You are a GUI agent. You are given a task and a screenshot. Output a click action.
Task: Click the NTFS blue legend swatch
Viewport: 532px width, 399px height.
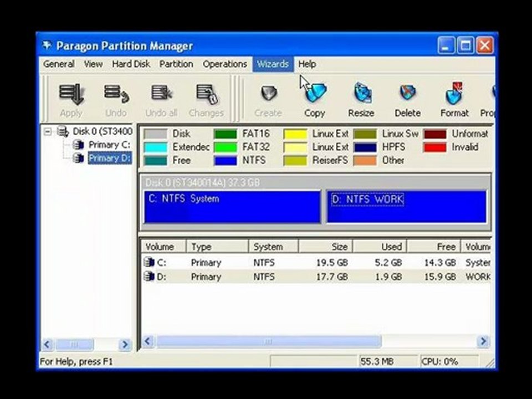pyautogui.click(x=226, y=161)
